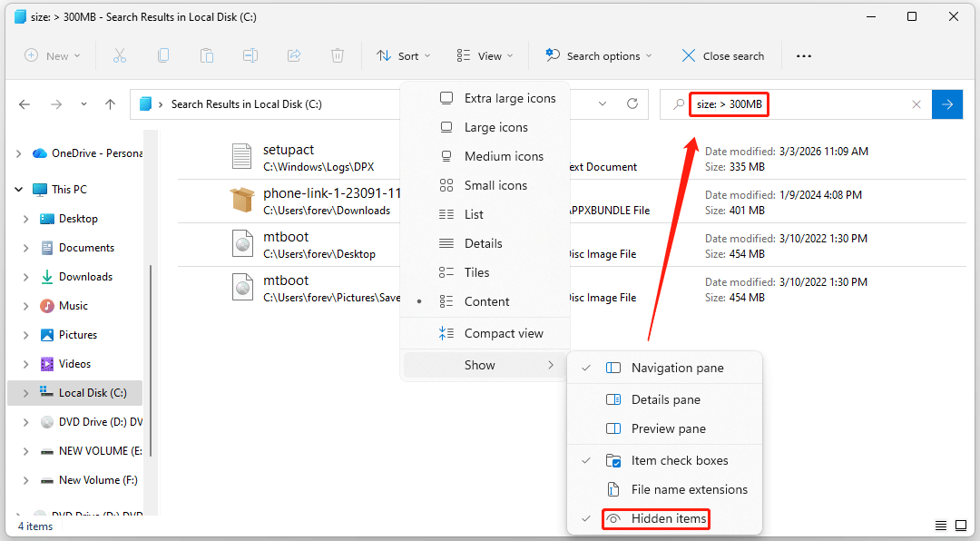Screen dimensions: 980x541
Task: Disable Item check boxes in Show submenu
Action: pos(679,460)
